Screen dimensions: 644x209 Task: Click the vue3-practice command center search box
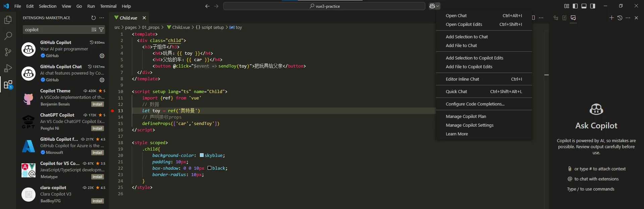click(324, 6)
